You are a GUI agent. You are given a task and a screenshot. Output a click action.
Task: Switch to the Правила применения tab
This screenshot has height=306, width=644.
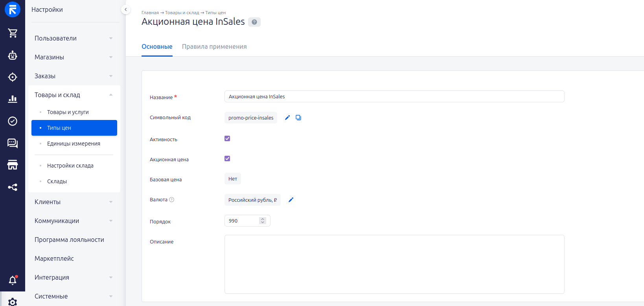click(x=214, y=47)
